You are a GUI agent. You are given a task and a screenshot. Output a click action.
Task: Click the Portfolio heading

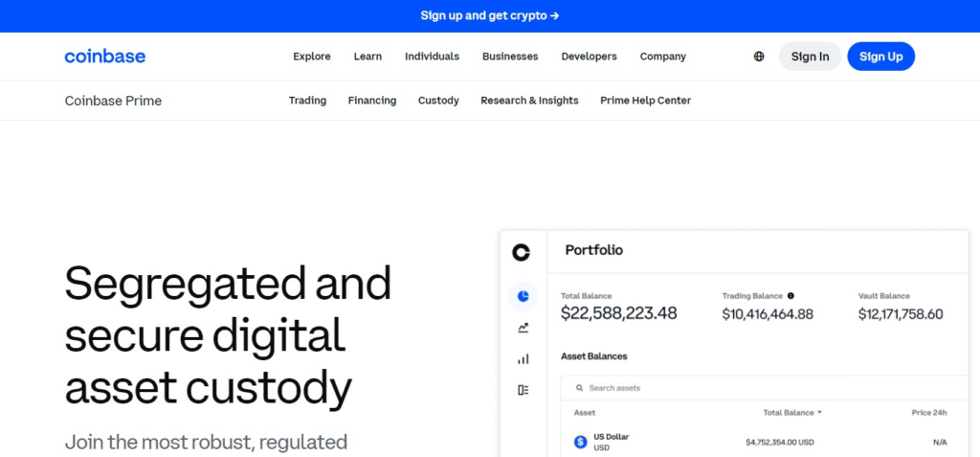click(x=593, y=250)
